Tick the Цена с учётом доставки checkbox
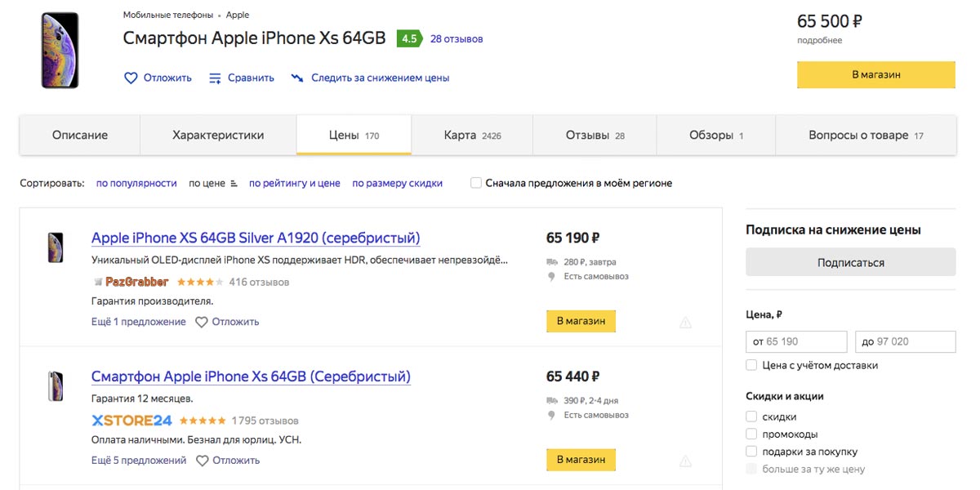This screenshot has height=490, width=980. (751, 365)
